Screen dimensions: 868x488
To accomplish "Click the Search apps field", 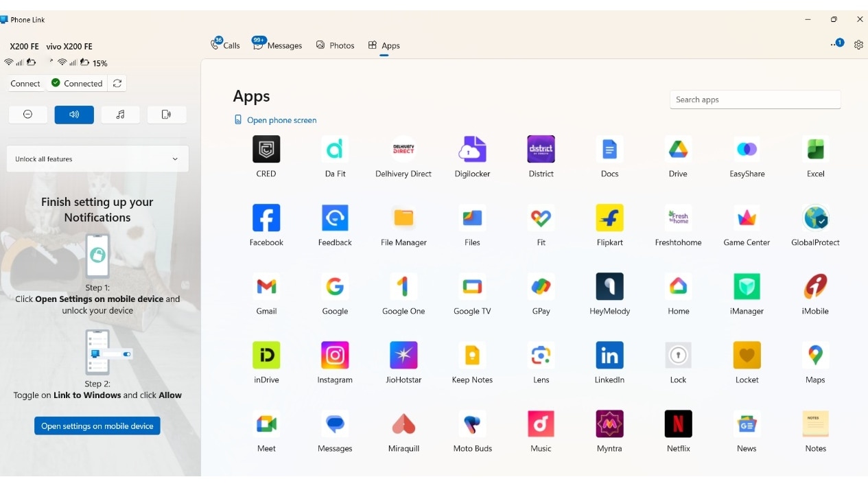I will click(x=755, y=100).
